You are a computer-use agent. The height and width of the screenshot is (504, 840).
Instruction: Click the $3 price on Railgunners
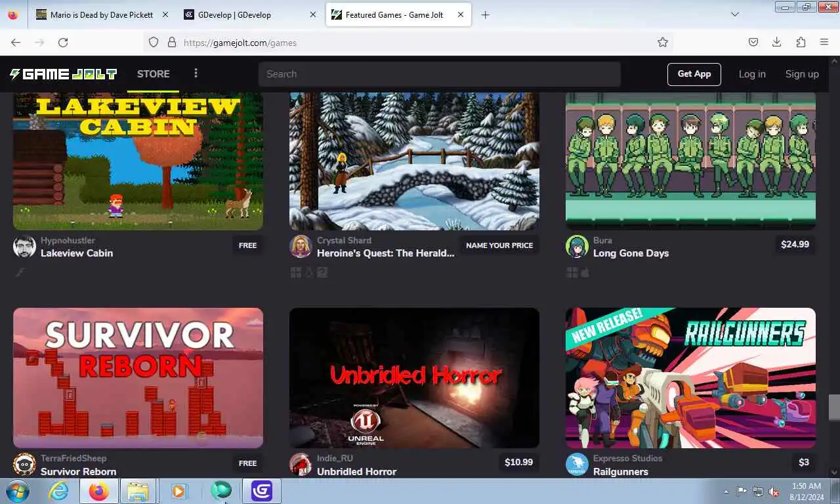tap(804, 462)
